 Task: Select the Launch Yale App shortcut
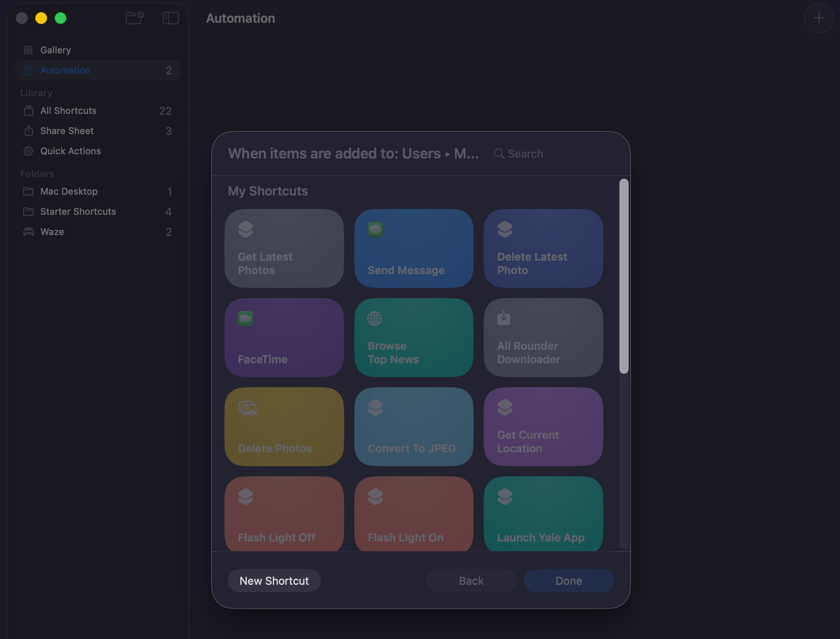click(543, 515)
